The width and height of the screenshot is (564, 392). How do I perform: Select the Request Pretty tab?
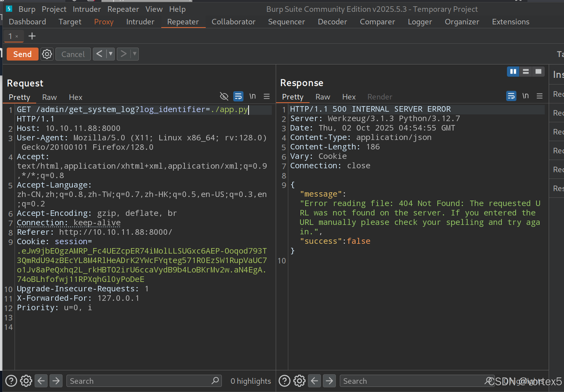pos(19,97)
